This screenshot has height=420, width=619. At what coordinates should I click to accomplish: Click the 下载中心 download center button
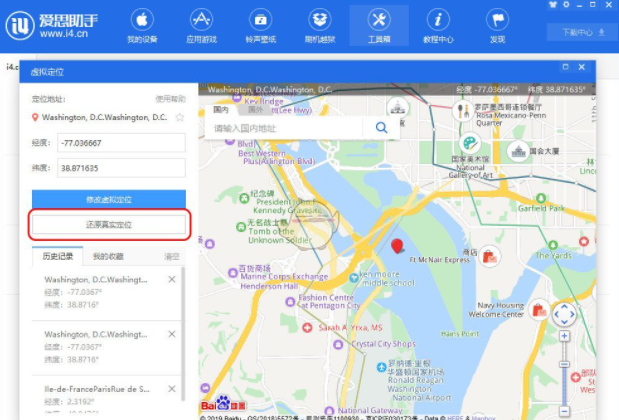click(582, 32)
